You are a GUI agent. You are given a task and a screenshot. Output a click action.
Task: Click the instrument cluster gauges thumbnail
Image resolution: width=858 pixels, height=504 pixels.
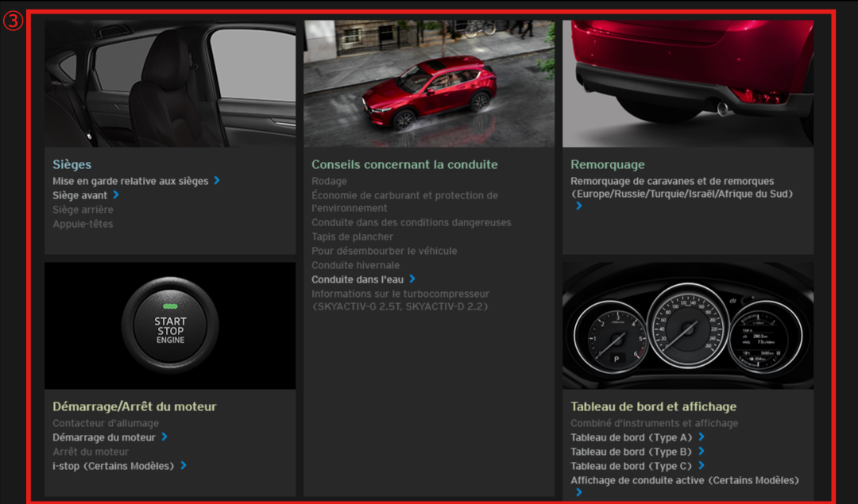pos(688,325)
